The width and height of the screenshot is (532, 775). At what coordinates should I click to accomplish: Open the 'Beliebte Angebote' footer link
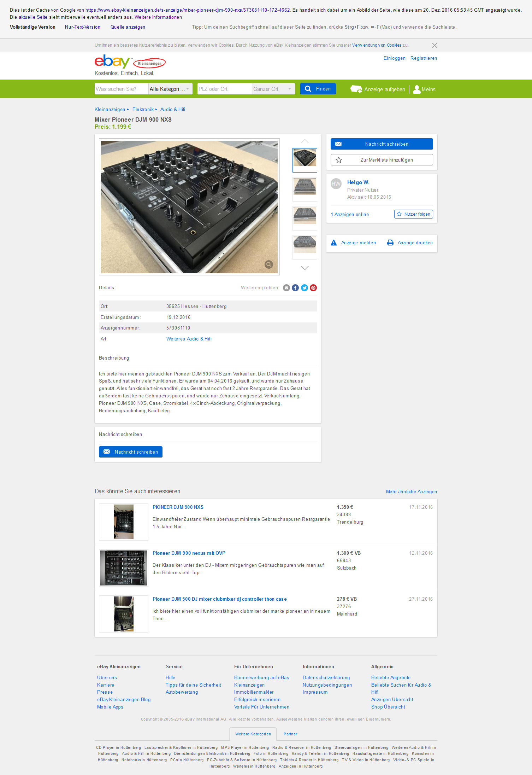(391, 677)
